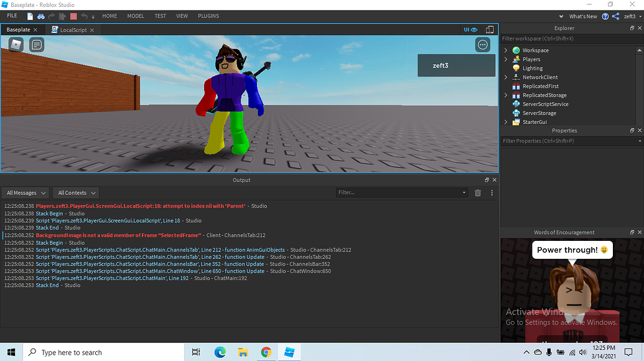Screen dimensions: 644x361
Task: Click the red Stop playtest button
Action: click(x=73, y=16)
